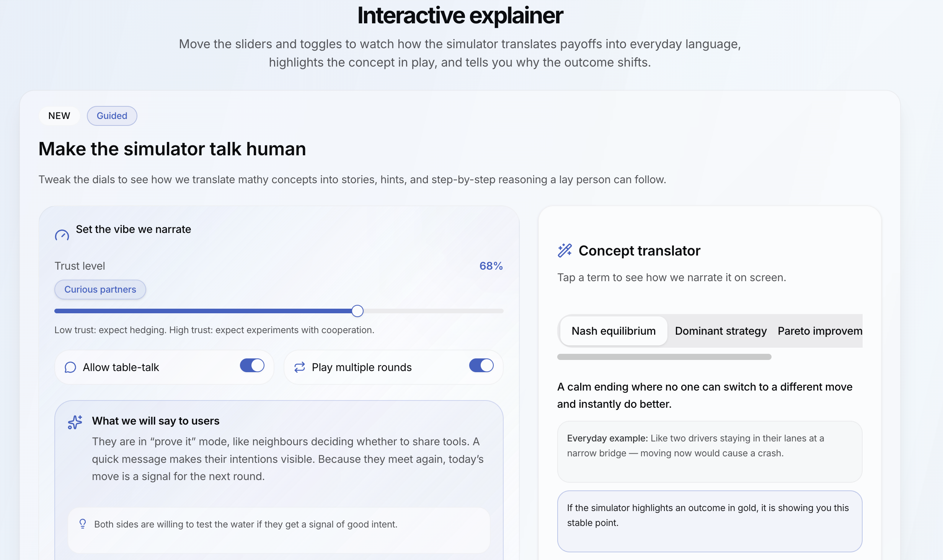Click the Curious partners chip
Image resolution: width=943 pixels, height=560 pixels.
(x=100, y=290)
